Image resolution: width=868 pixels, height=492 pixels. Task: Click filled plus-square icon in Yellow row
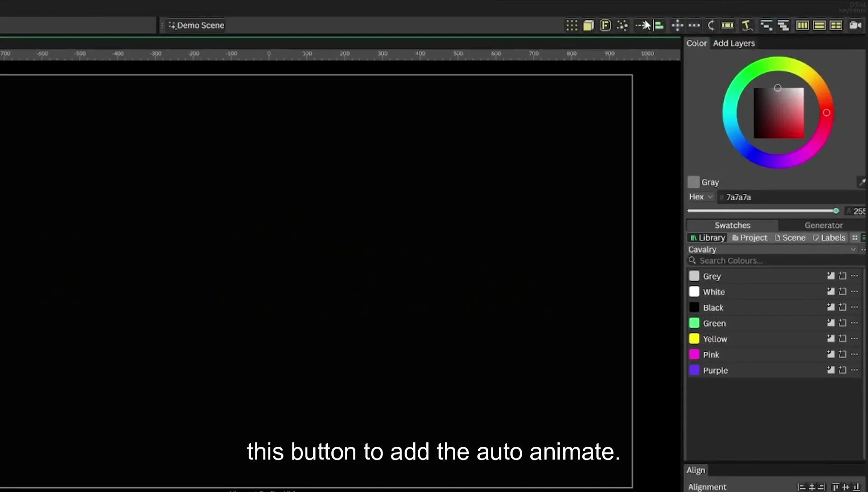[831, 339]
